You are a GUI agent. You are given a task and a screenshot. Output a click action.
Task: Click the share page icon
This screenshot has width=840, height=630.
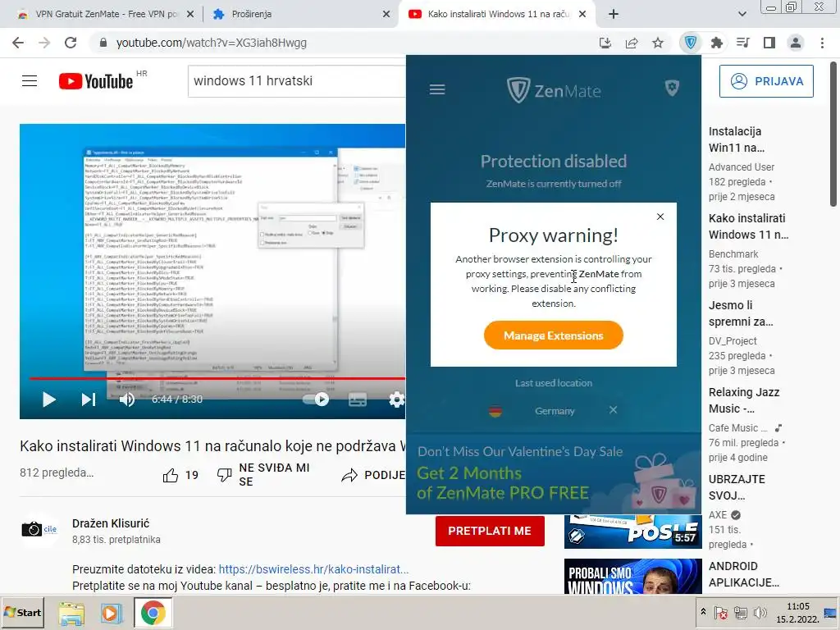[632, 43]
